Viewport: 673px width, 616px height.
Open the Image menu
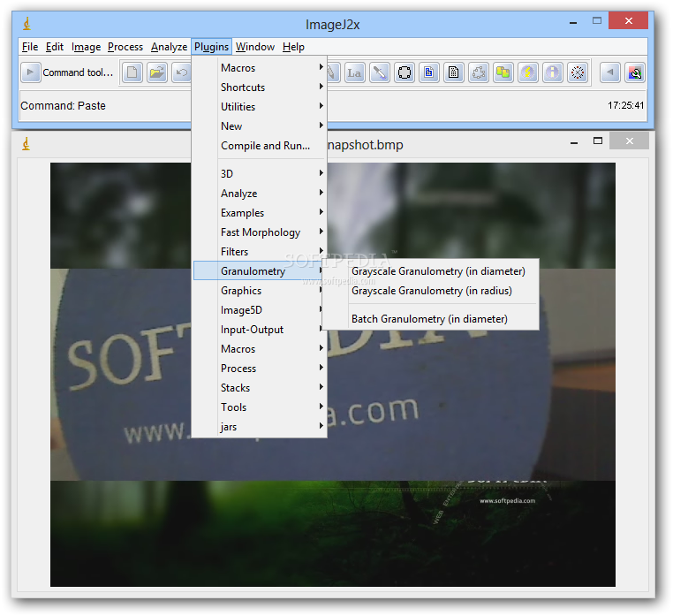click(x=86, y=46)
